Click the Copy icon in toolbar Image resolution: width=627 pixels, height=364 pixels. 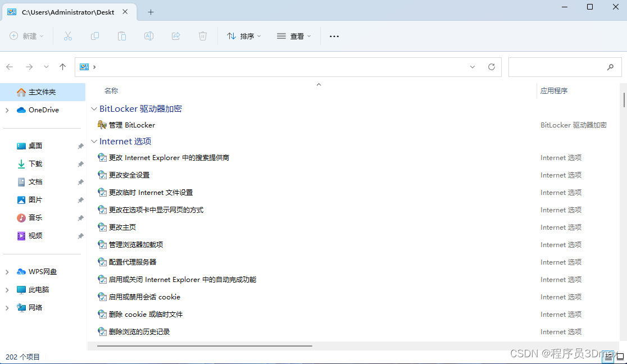pos(95,36)
